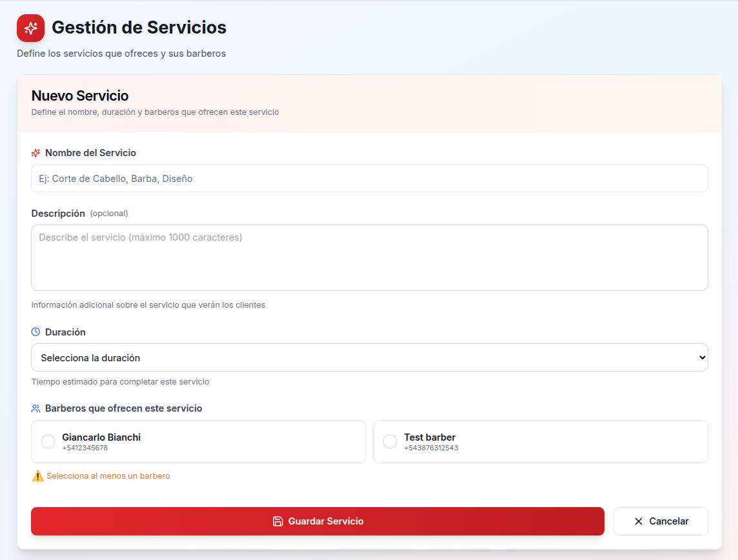The height and width of the screenshot is (560, 738).
Task: Click the people icon beside the barberos section
Action: tap(36, 408)
